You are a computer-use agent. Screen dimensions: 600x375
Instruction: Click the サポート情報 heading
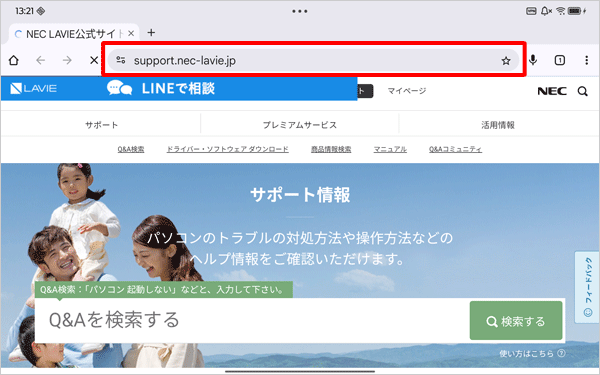click(300, 194)
